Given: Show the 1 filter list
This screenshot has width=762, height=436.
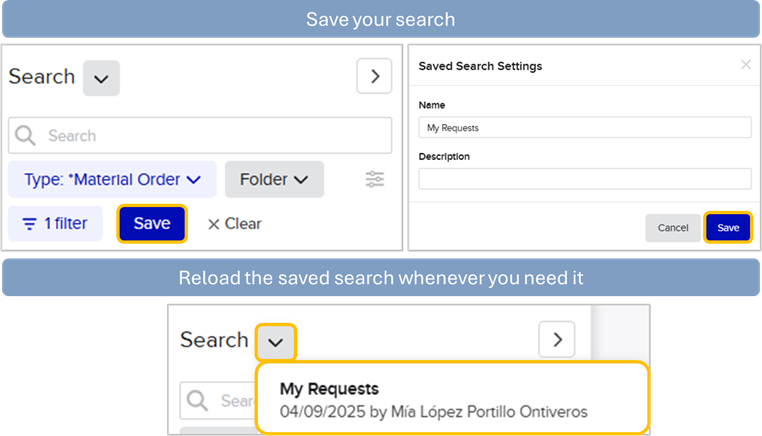Looking at the screenshot, I should [x=55, y=224].
